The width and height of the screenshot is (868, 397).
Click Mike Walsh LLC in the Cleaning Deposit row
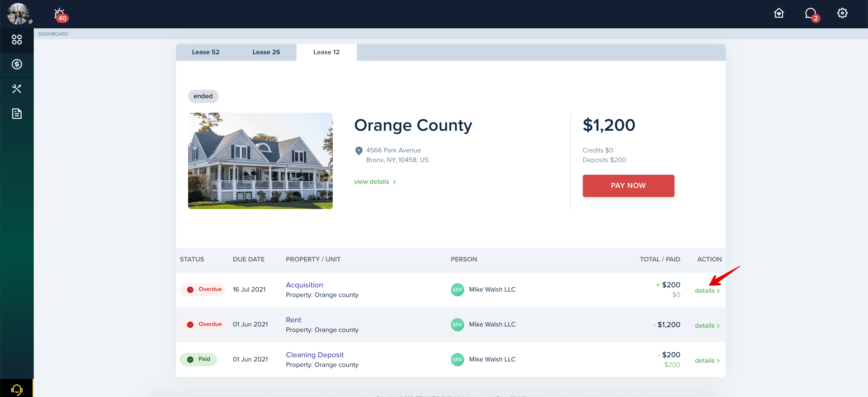point(492,360)
